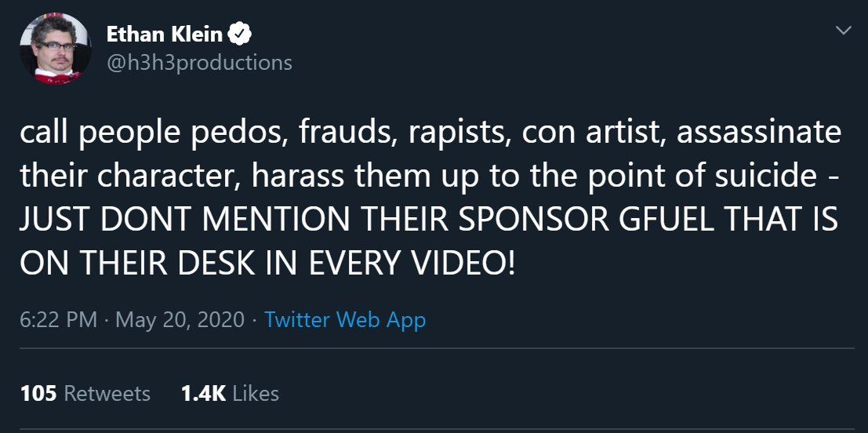Expand the tweet options chevron menu
Viewport: 868px width, 433px height.
point(843,31)
